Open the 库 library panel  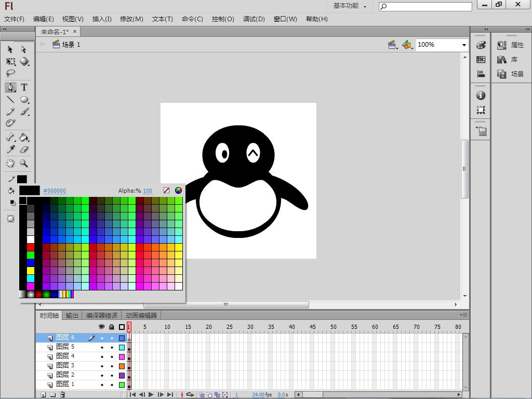(x=507, y=60)
